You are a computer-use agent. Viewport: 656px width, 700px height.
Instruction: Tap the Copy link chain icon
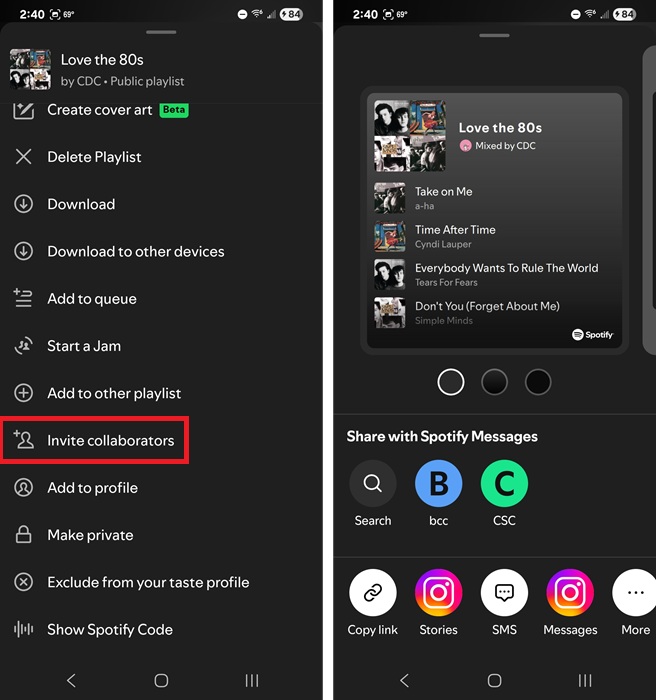(x=372, y=592)
